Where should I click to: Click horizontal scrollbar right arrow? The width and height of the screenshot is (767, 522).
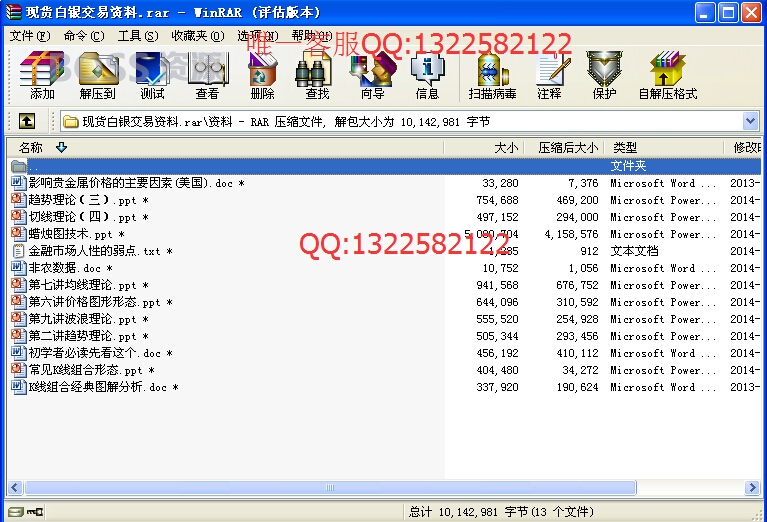point(752,487)
